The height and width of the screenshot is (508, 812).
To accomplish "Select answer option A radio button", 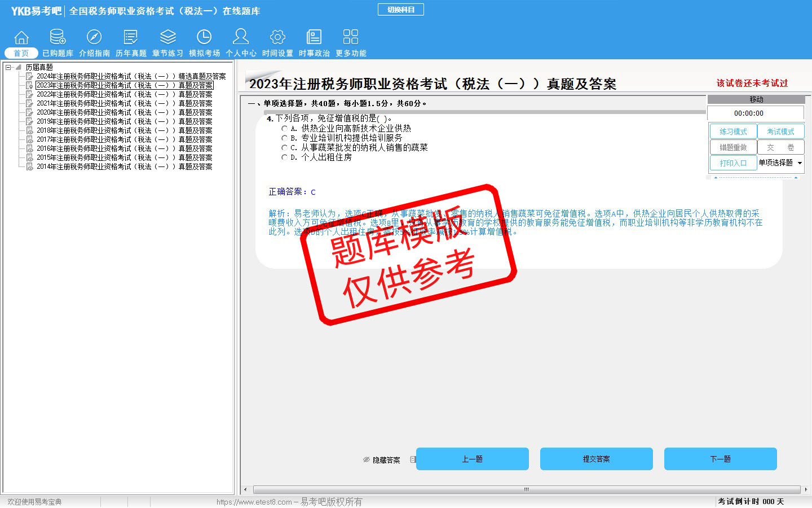I will [x=285, y=129].
